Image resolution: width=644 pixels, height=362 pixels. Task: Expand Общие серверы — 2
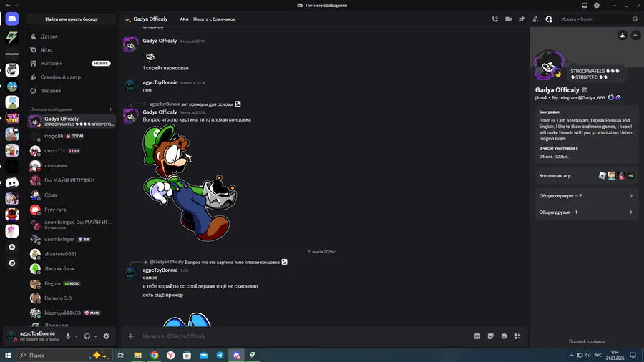point(587,196)
